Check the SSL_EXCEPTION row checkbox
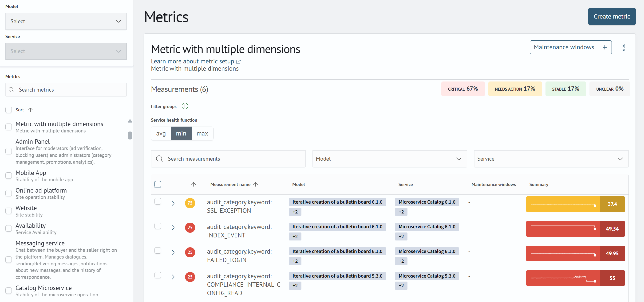The image size is (644, 302). click(158, 201)
